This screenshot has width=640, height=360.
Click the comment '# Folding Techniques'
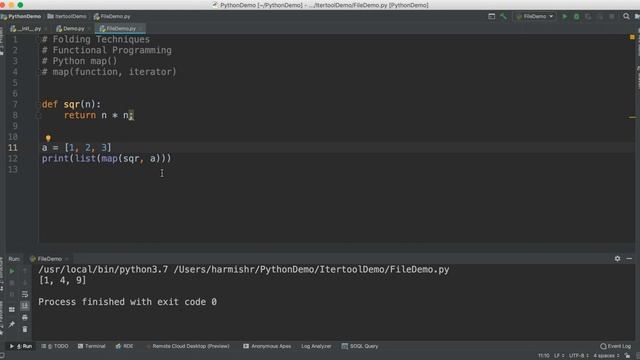(96, 40)
